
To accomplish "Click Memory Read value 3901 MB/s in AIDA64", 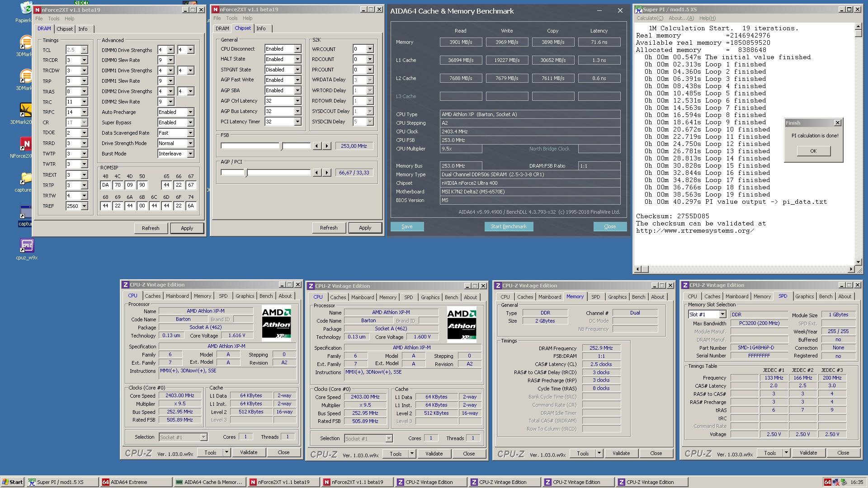I will [x=461, y=42].
